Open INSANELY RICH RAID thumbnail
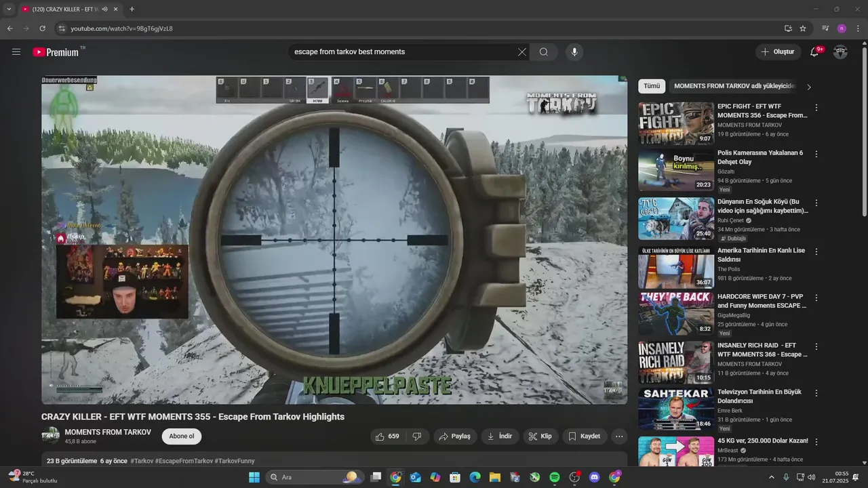This screenshot has height=488, width=868. click(676, 363)
